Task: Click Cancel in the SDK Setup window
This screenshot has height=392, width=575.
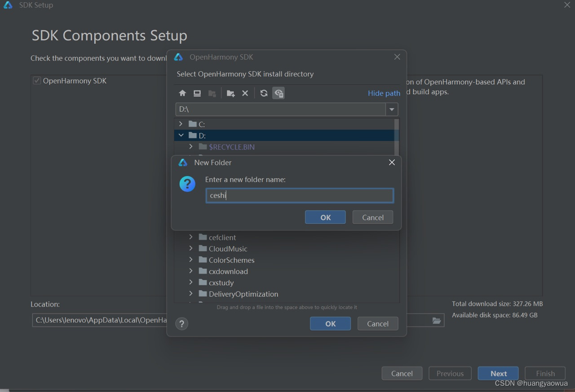Action: [x=402, y=374]
